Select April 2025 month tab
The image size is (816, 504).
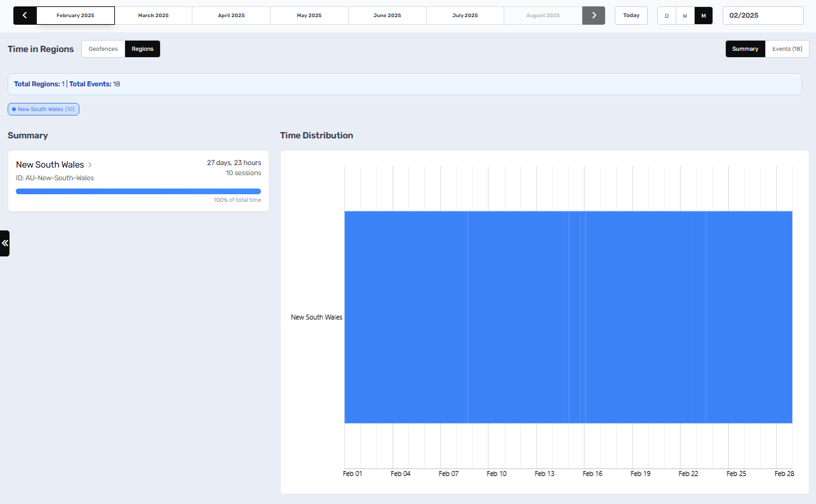231,15
